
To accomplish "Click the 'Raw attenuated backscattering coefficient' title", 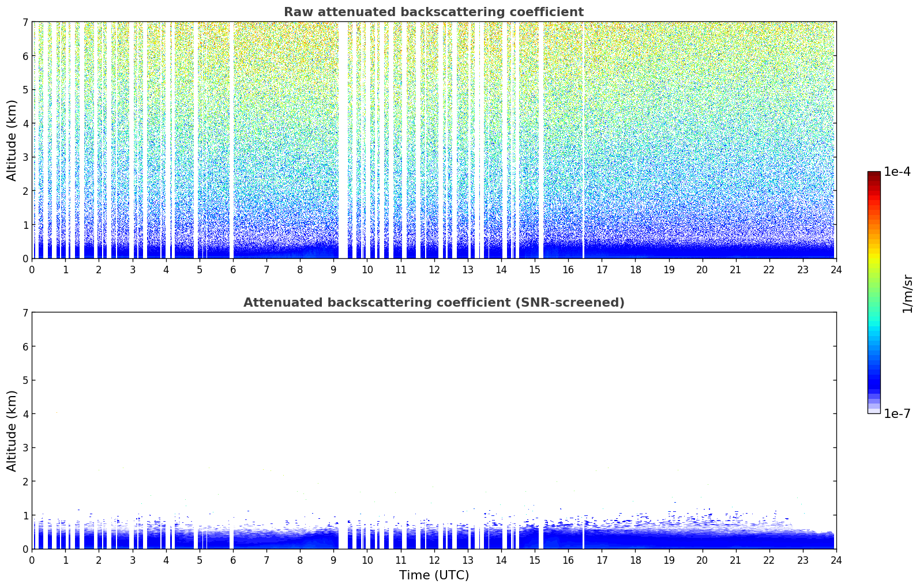I will [x=434, y=12].
